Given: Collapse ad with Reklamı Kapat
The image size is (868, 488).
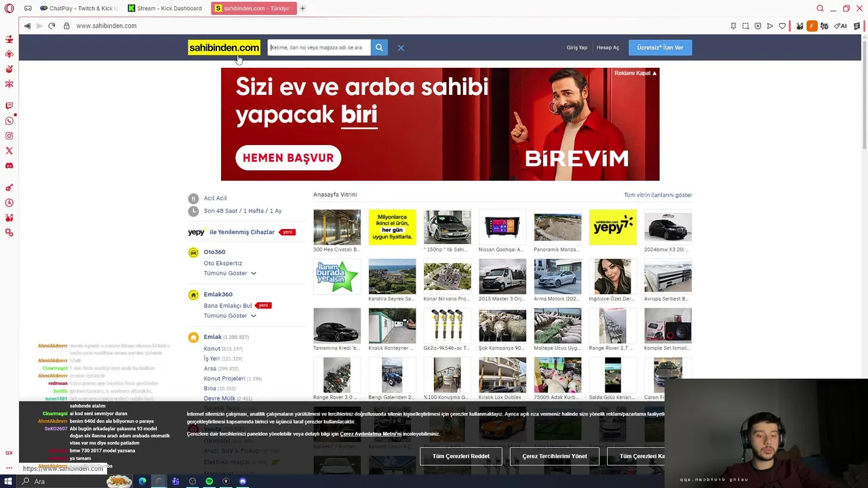Looking at the screenshot, I should tap(635, 73).
